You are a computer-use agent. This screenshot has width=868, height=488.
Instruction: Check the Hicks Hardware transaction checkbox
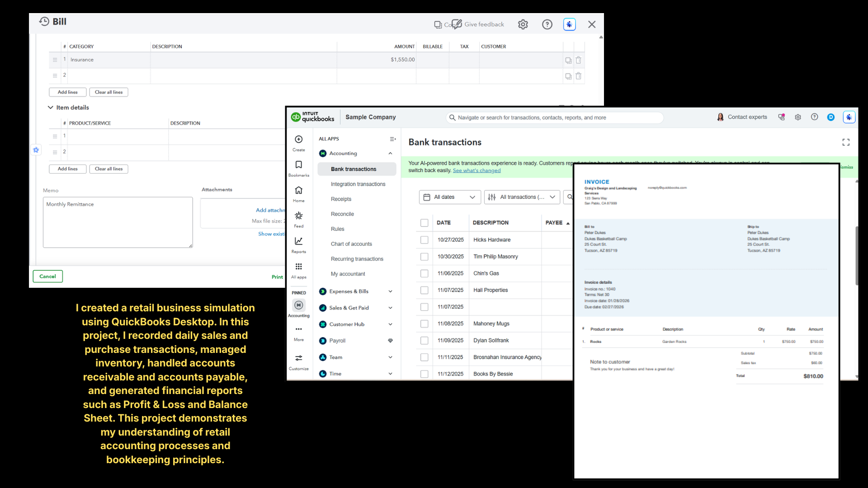click(424, 240)
